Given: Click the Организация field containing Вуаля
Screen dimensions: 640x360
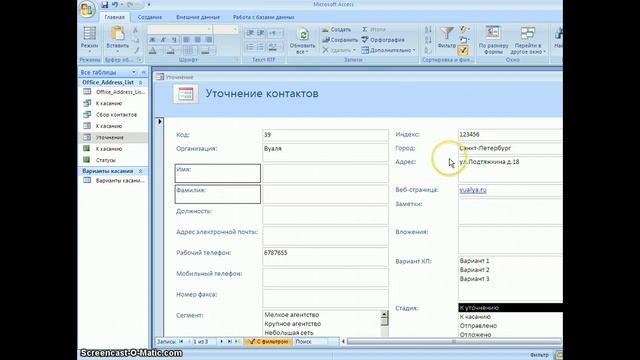Looking at the screenshot, I should click(x=325, y=152).
